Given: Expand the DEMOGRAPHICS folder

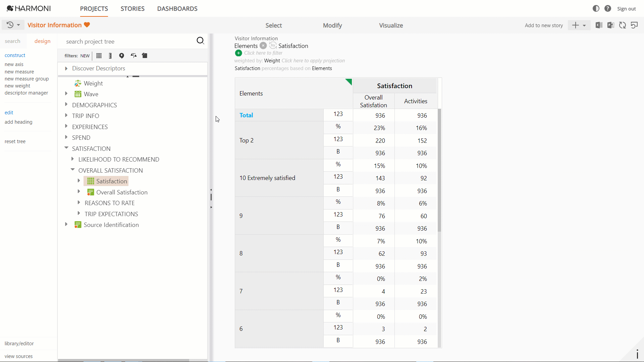Looking at the screenshot, I should pos(66,105).
